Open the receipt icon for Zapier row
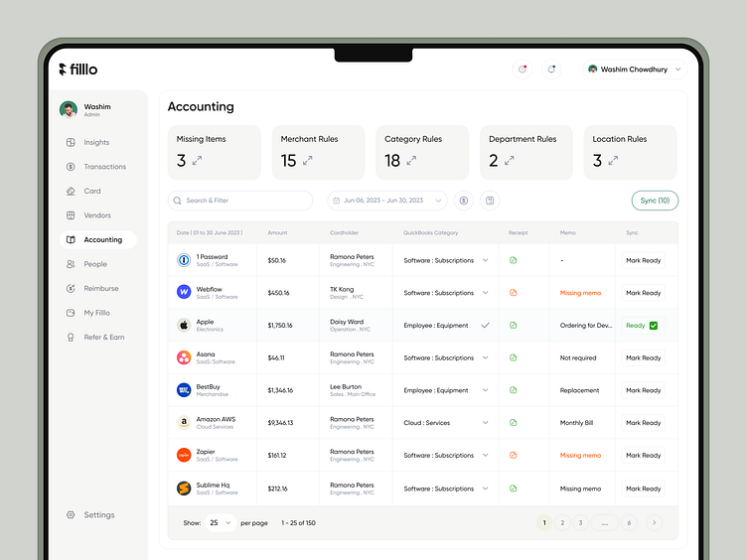 click(x=514, y=456)
